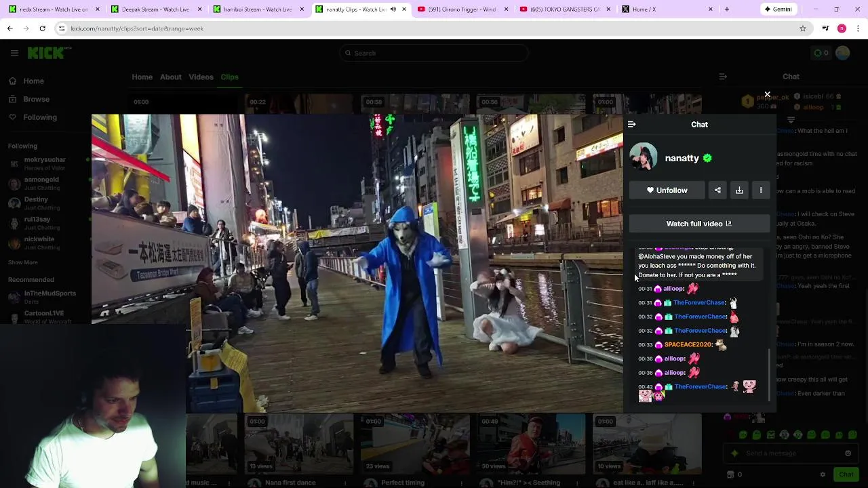The height and width of the screenshot is (488, 868).
Task: Expand Show more followed channels
Action: pyautogui.click(x=23, y=262)
